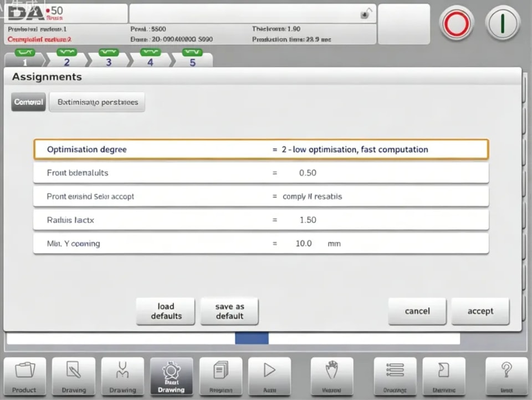Click the blank field in top bar
Screen dimensions: 532x400
click(x=253, y=13)
